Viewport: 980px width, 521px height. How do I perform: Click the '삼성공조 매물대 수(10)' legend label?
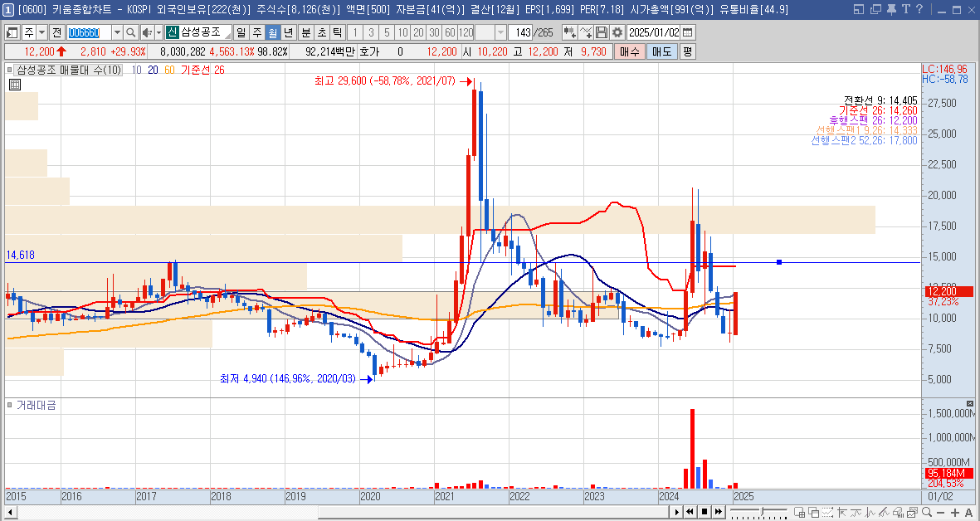[69, 70]
